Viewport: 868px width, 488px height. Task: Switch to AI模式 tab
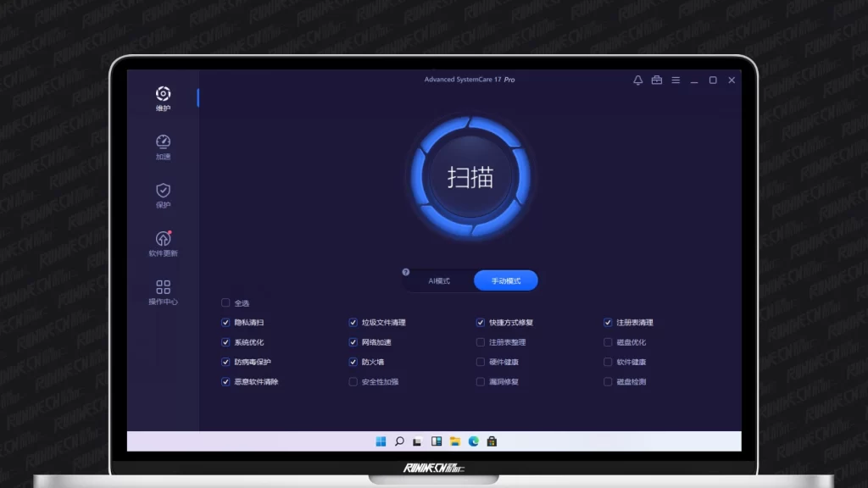point(439,280)
